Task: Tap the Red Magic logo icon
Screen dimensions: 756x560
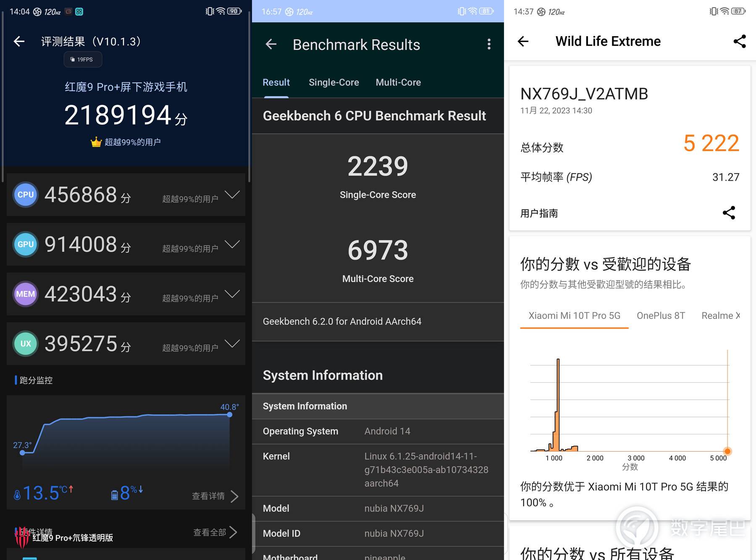Action: coord(22,537)
